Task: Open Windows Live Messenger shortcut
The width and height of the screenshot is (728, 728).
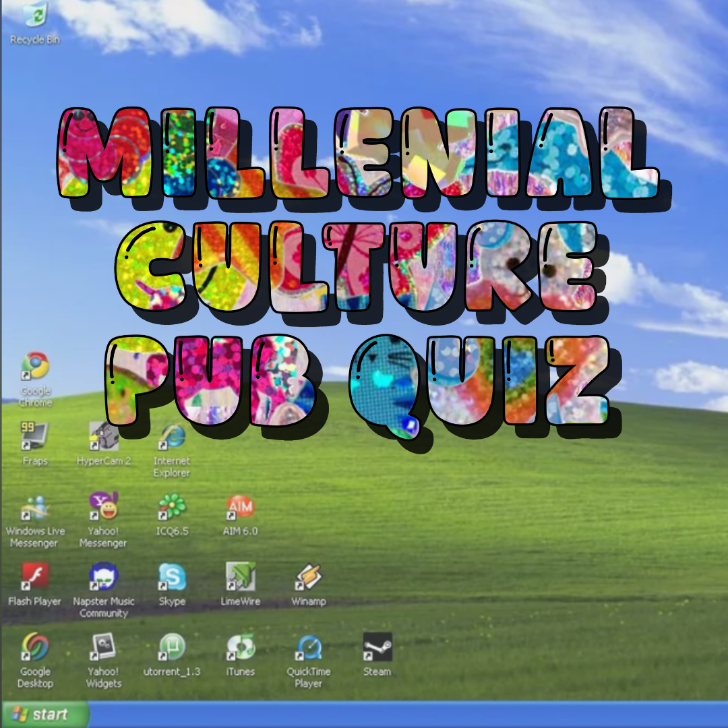Action: click(35, 507)
